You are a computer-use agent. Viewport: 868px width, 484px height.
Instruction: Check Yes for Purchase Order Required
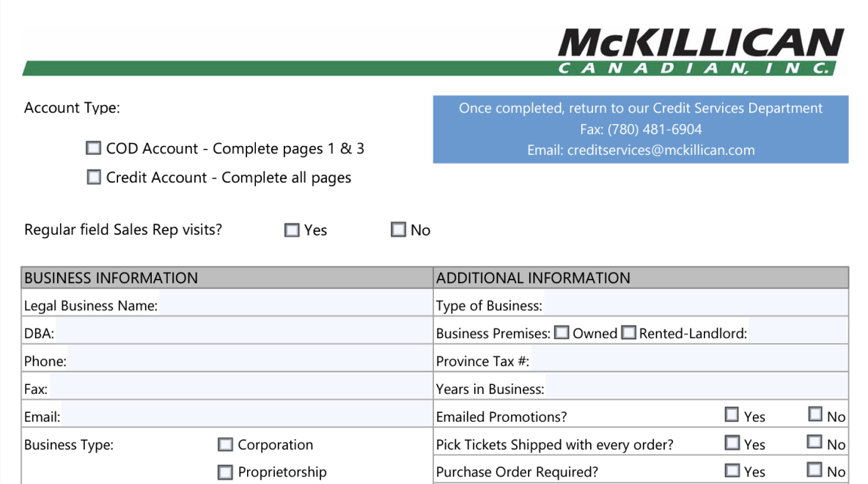click(x=732, y=470)
